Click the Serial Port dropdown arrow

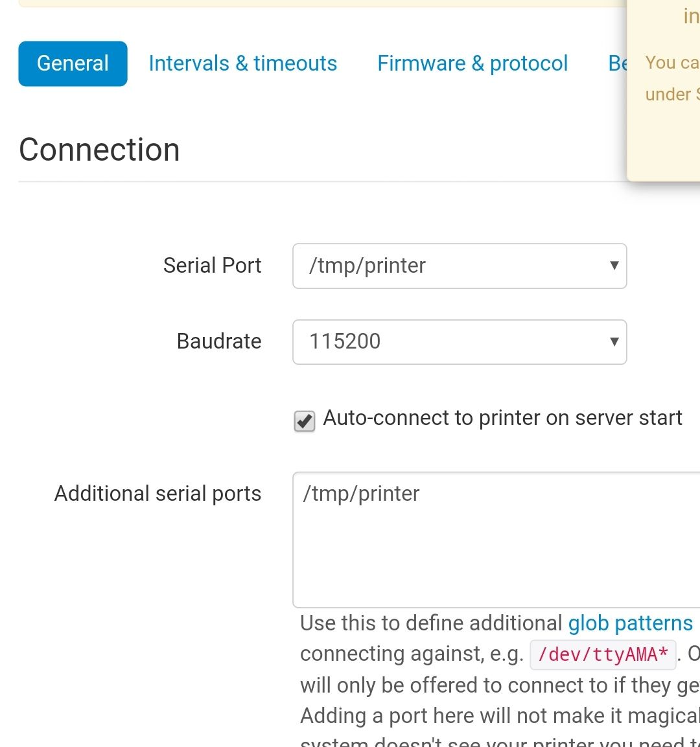point(614,266)
